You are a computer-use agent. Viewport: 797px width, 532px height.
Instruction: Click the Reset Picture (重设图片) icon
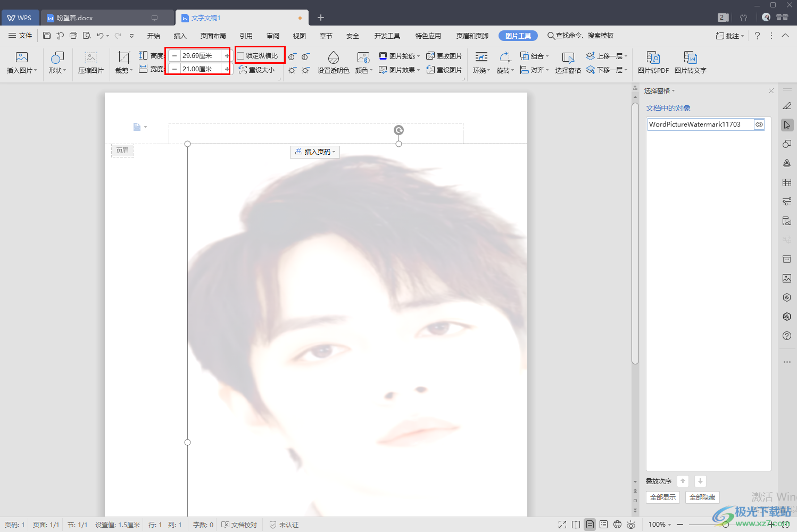[444, 70]
